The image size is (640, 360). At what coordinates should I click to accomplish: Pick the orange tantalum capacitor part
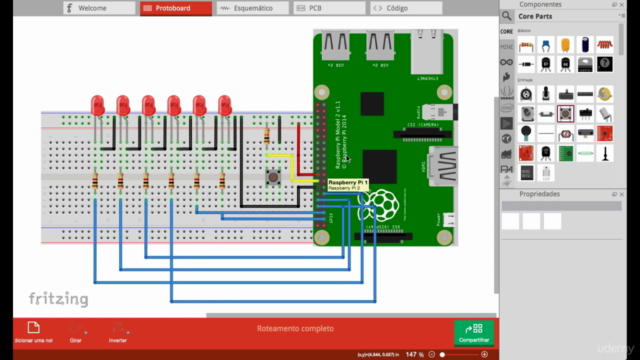565,45
